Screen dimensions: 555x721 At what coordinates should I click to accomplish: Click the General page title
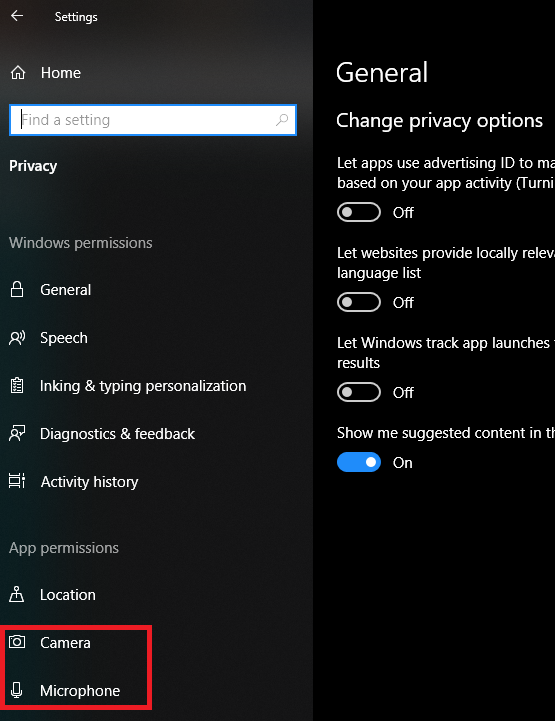pyautogui.click(x=382, y=73)
